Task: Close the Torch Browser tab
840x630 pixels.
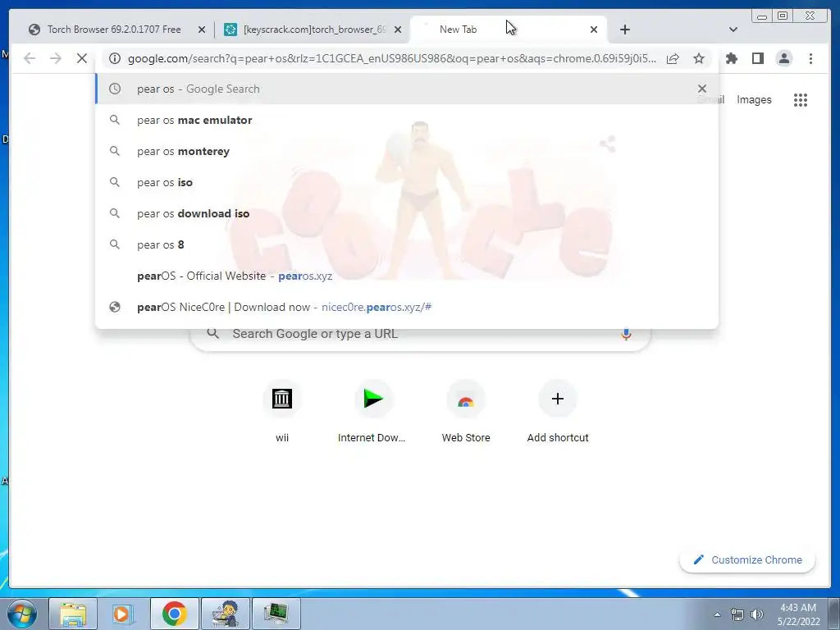Action: [x=202, y=30]
